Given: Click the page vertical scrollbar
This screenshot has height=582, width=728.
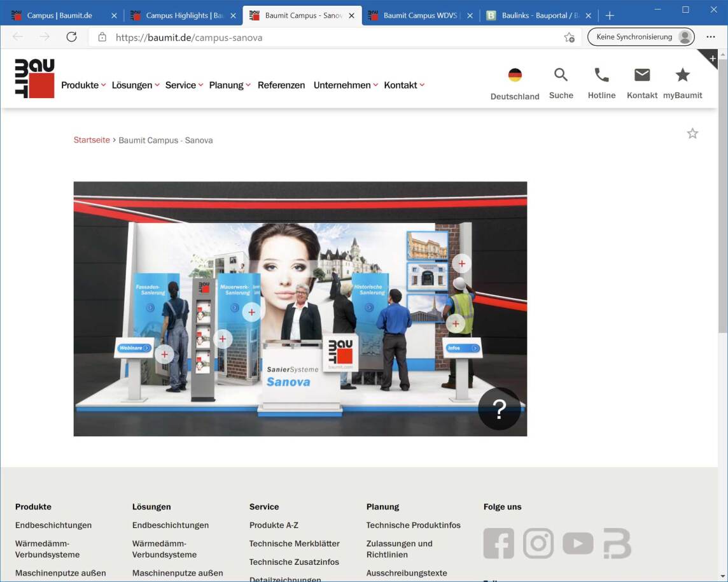Looking at the screenshot, I should 722,195.
